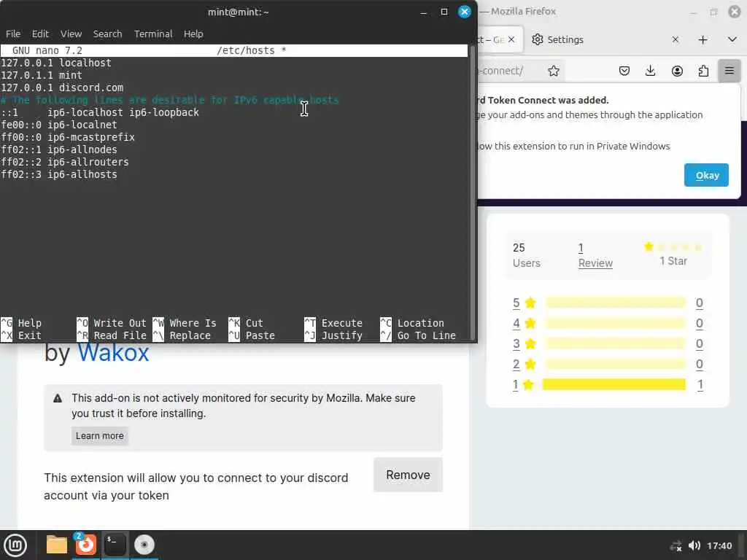This screenshot has width=747, height=560.
Task: Click the '25 Users' statistic
Action: pyautogui.click(x=527, y=255)
